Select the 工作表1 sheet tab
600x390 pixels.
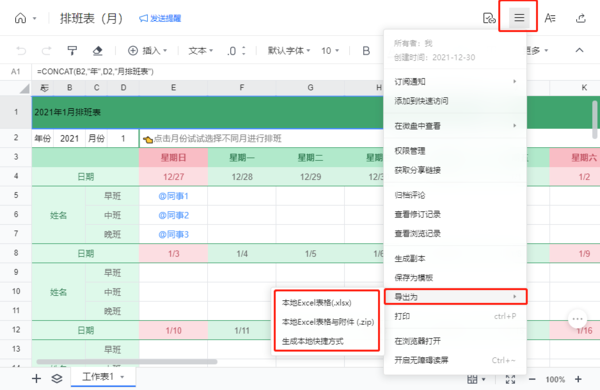point(103,377)
